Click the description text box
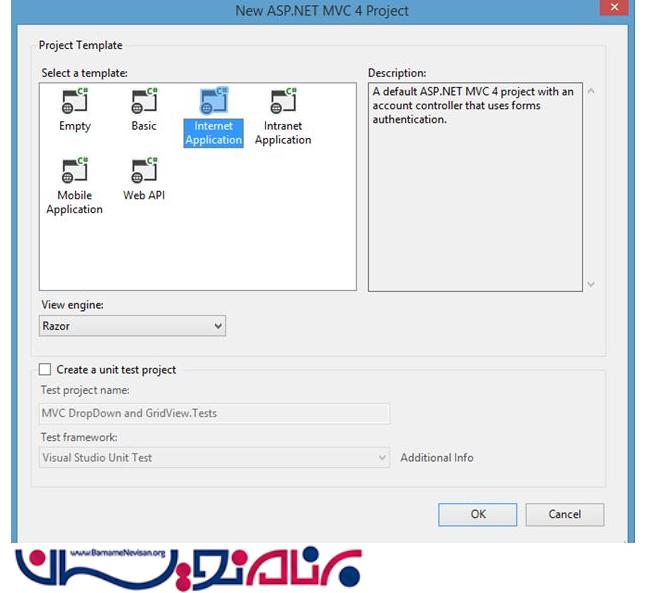This screenshot has height=593, width=654. (x=475, y=187)
